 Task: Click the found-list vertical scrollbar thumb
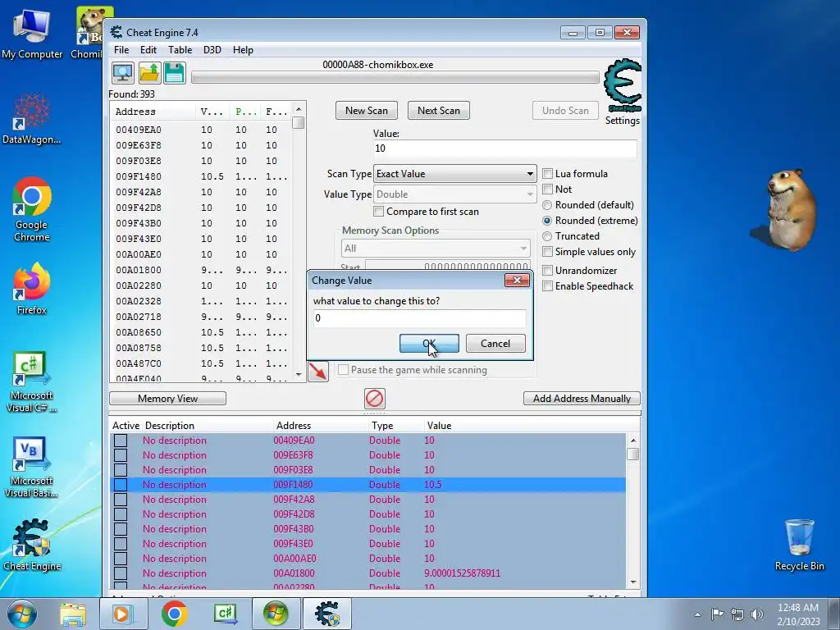(x=299, y=123)
